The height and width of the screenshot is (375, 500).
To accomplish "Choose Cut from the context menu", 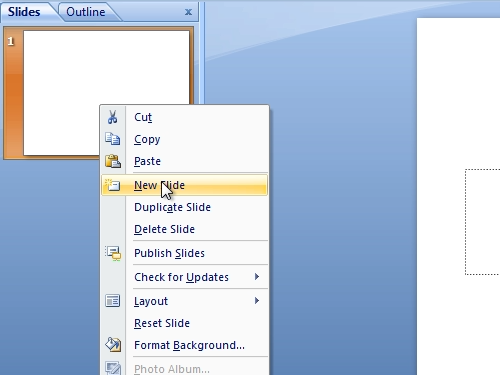I will (x=185, y=117).
